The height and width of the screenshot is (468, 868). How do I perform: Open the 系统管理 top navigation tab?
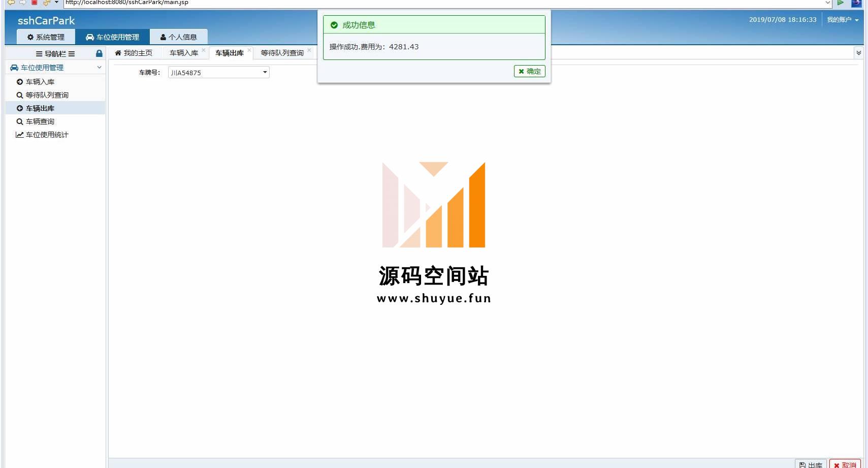pyautogui.click(x=46, y=37)
